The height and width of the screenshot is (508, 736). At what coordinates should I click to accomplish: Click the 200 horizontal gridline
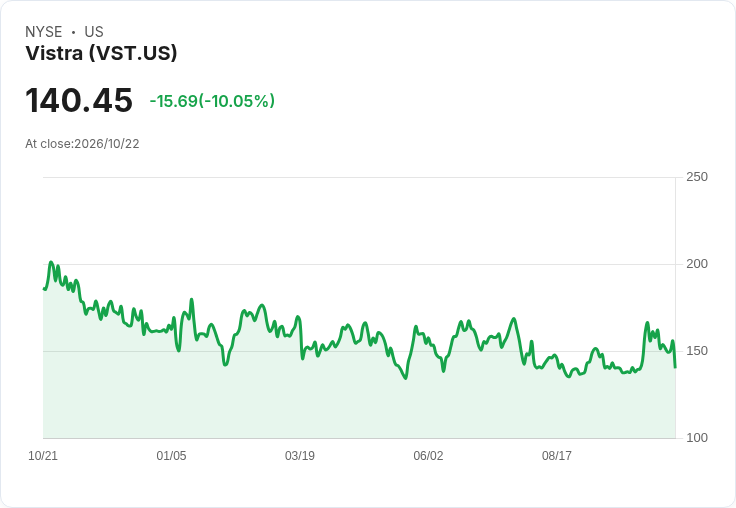tap(360, 264)
